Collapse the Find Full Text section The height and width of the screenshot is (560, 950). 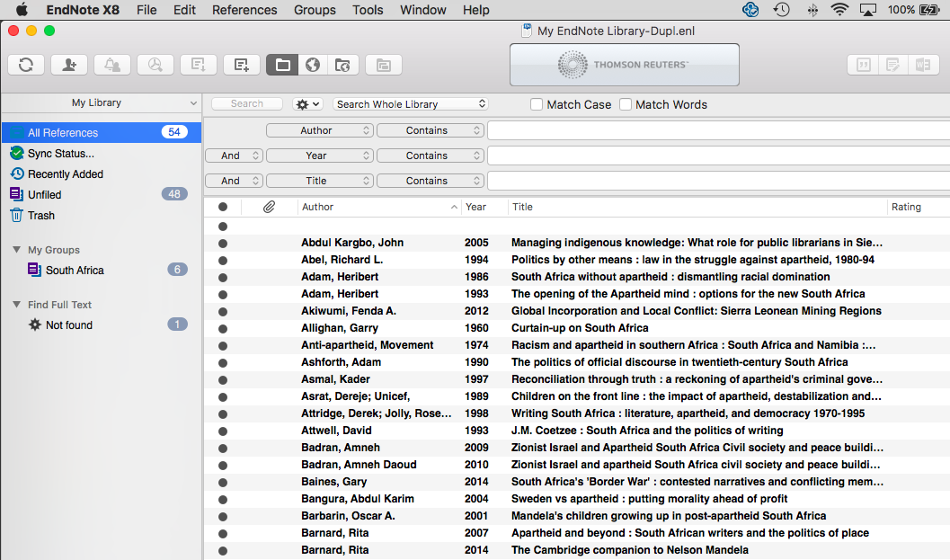point(16,304)
